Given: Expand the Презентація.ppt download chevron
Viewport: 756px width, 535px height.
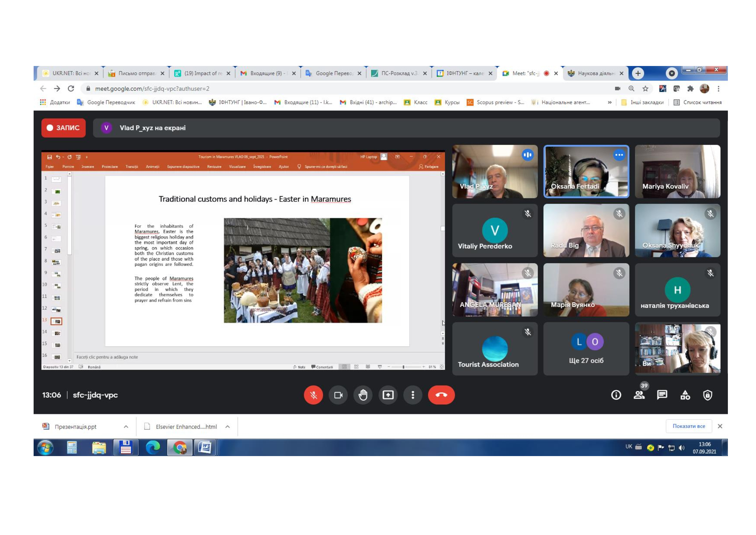Looking at the screenshot, I should click(x=126, y=427).
